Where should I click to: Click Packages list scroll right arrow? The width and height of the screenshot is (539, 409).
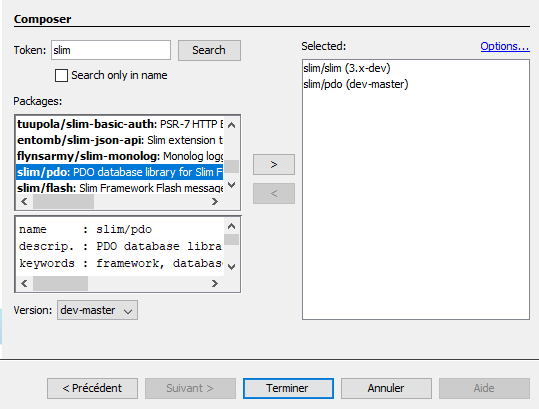215,201
